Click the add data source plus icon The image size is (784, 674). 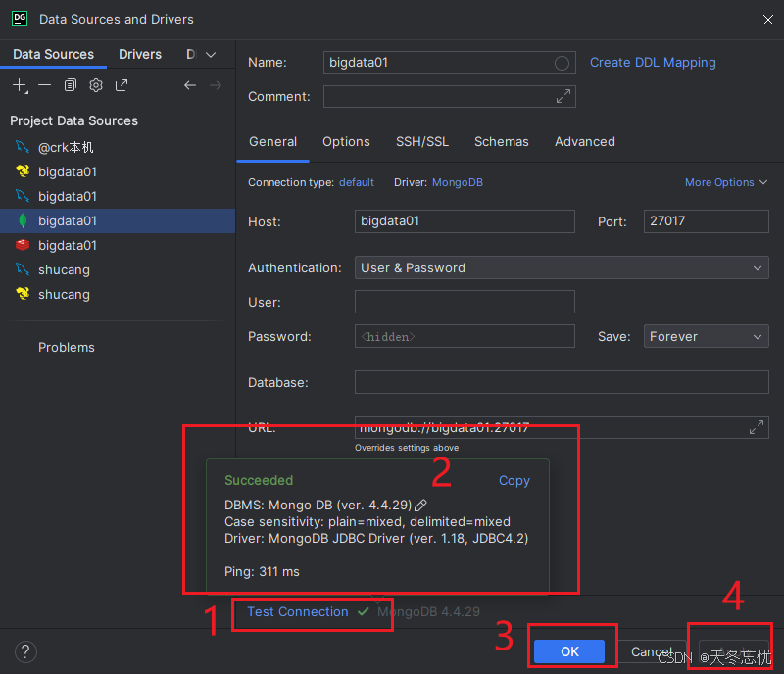20,85
